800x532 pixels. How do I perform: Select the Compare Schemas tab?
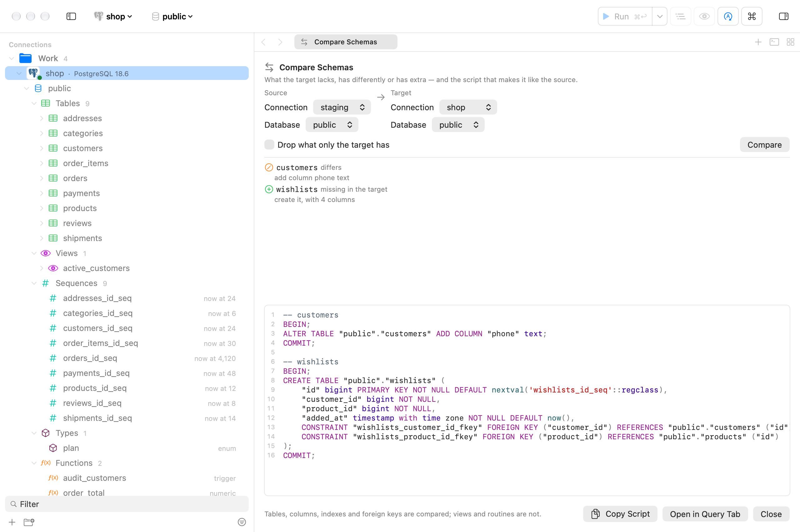pyautogui.click(x=346, y=42)
